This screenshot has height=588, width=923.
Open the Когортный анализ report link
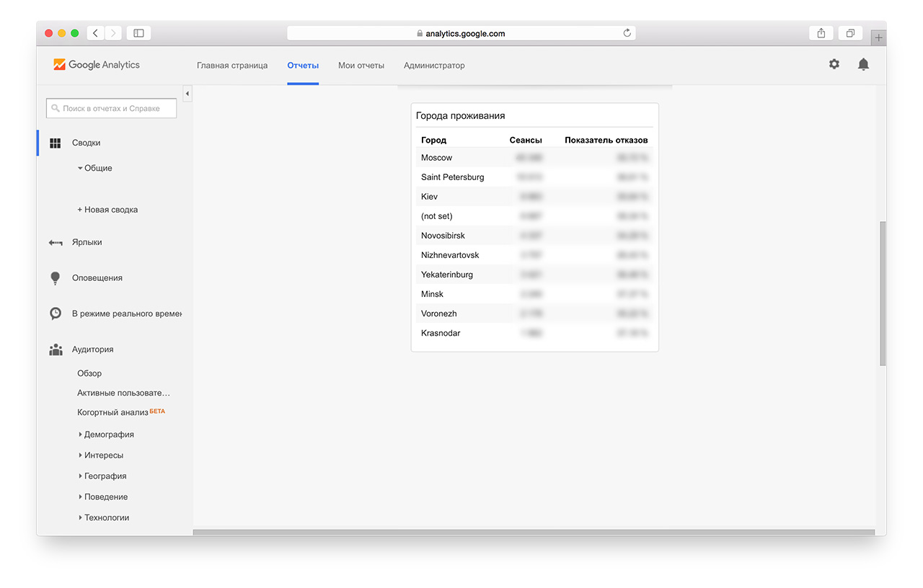112,412
